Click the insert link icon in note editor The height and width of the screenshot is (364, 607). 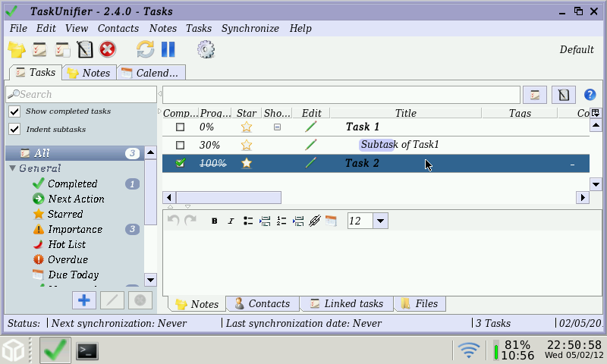315,221
